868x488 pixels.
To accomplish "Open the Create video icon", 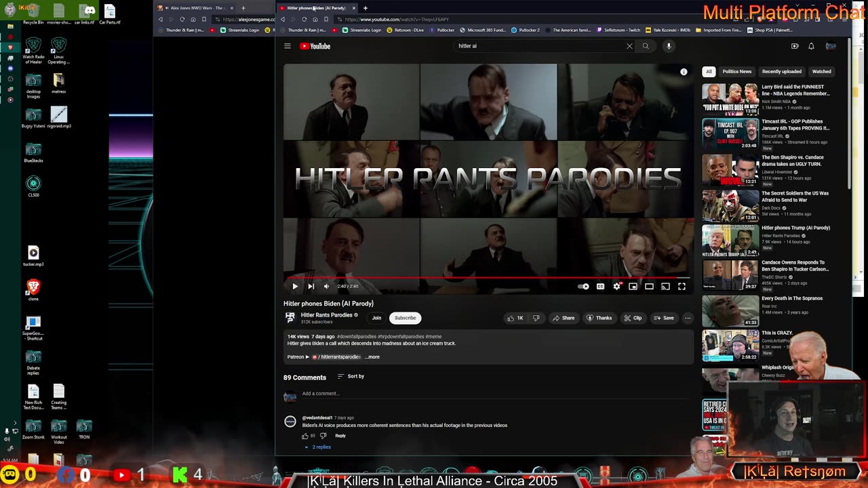I will click(x=795, y=46).
